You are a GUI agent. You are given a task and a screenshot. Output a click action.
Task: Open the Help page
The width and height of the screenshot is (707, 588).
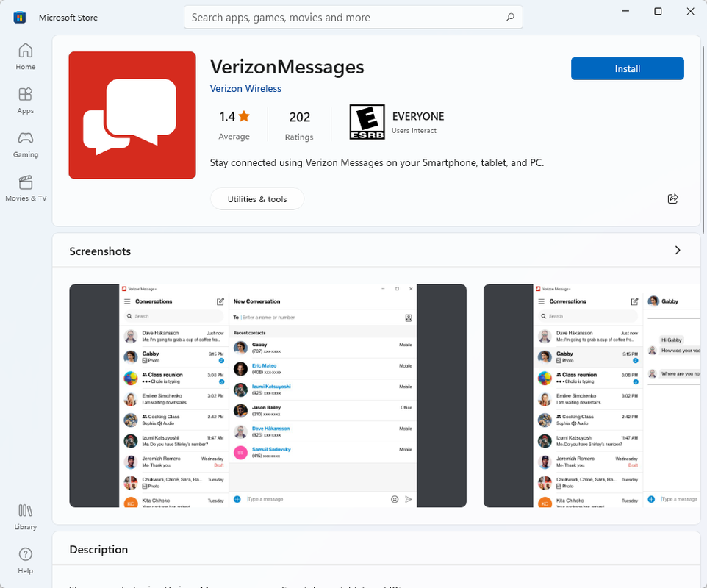tap(26, 561)
